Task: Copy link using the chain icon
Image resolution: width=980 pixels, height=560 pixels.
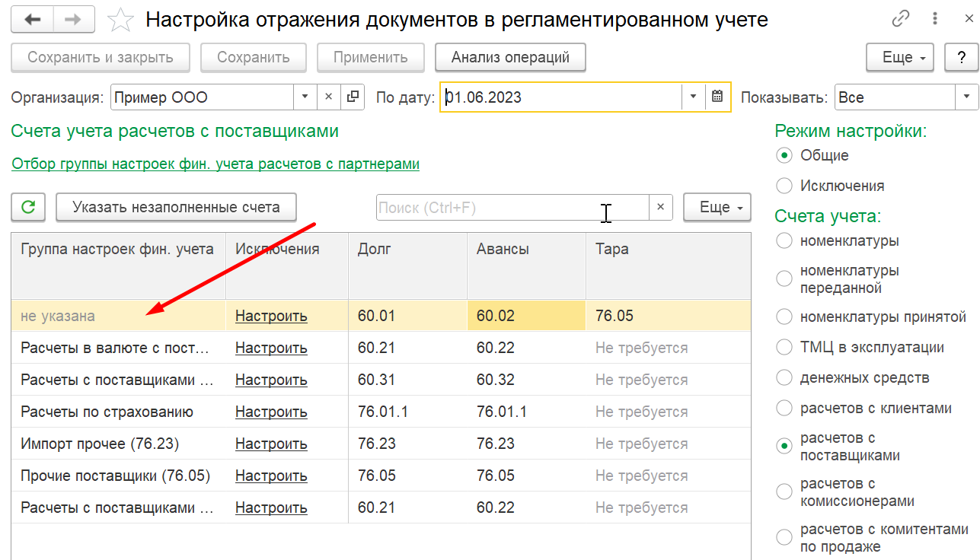Action: pos(902,19)
